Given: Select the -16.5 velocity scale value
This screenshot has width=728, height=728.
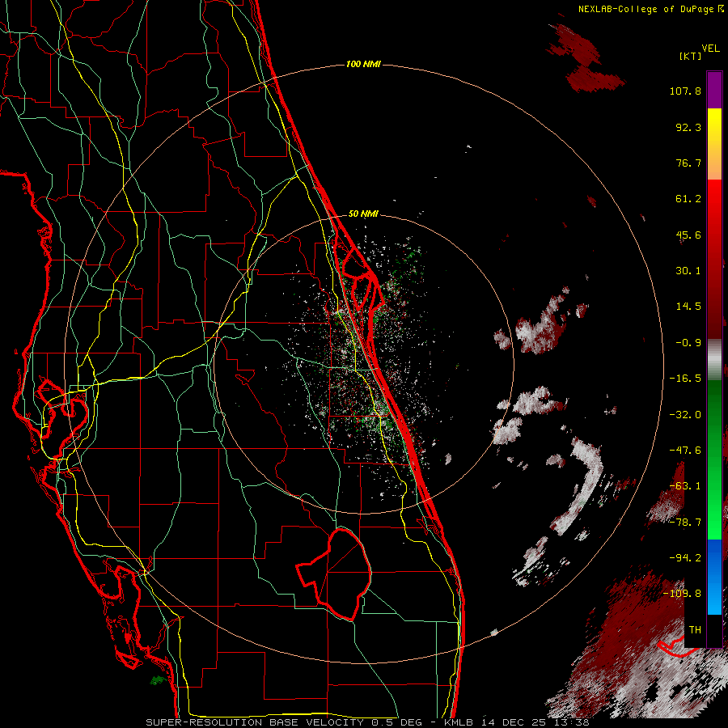Looking at the screenshot, I should [685, 379].
